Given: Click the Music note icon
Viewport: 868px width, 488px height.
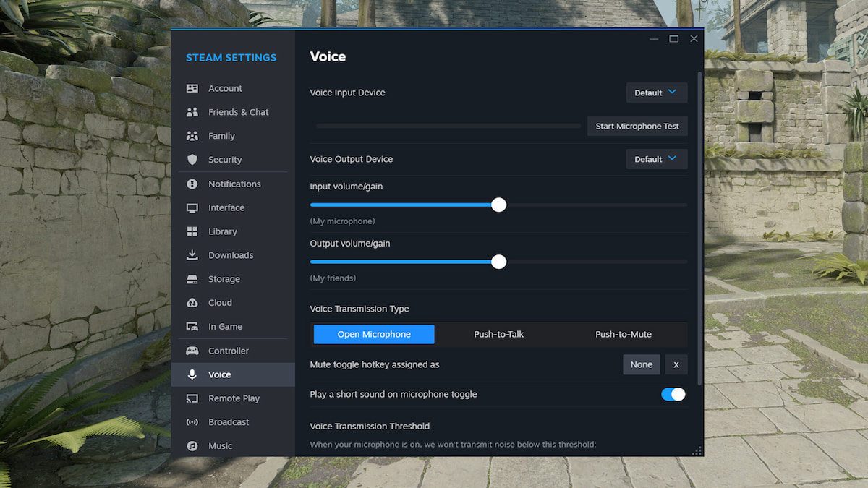Looking at the screenshot, I should [x=192, y=445].
